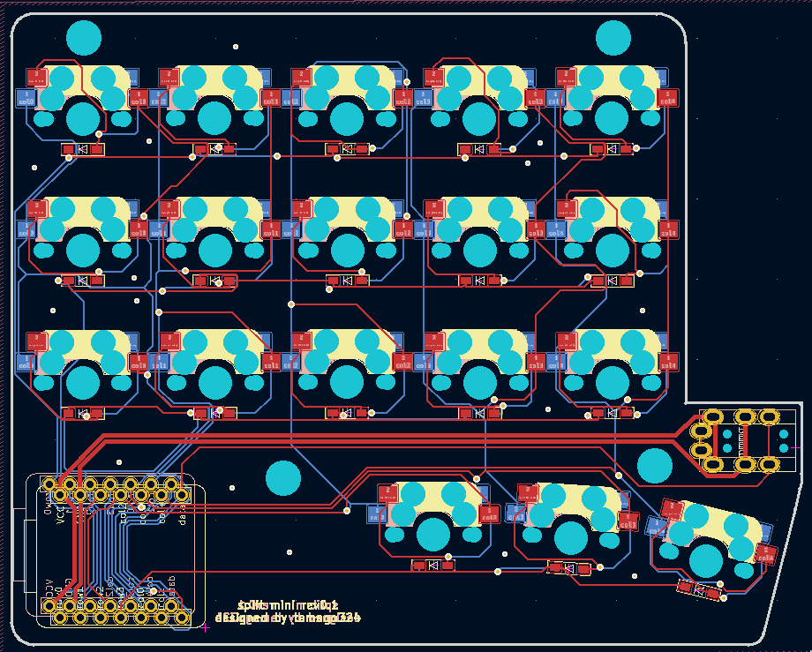Select center hole of the col2 thumb key switch
This screenshot has width=812, height=652.
click(433, 535)
